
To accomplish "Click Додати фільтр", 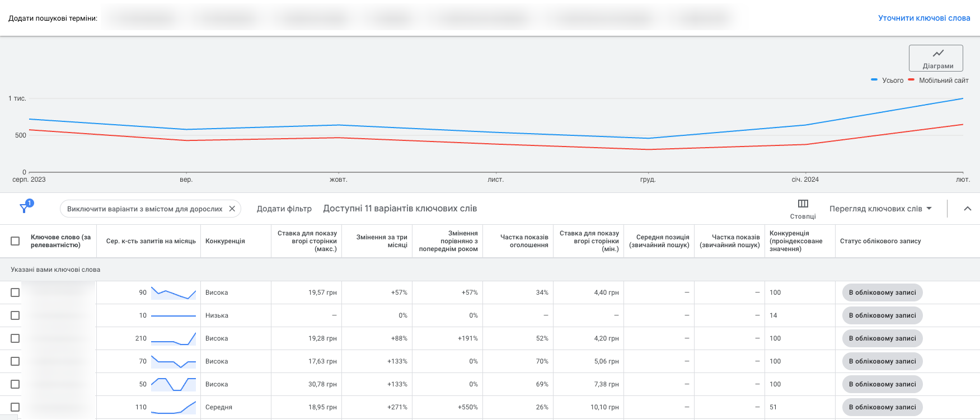I will pyautogui.click(x=284, y=209).
